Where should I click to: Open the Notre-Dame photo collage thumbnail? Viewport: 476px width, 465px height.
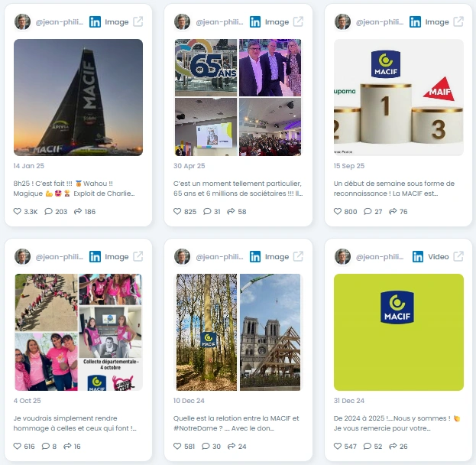click(x=238, y=332)
